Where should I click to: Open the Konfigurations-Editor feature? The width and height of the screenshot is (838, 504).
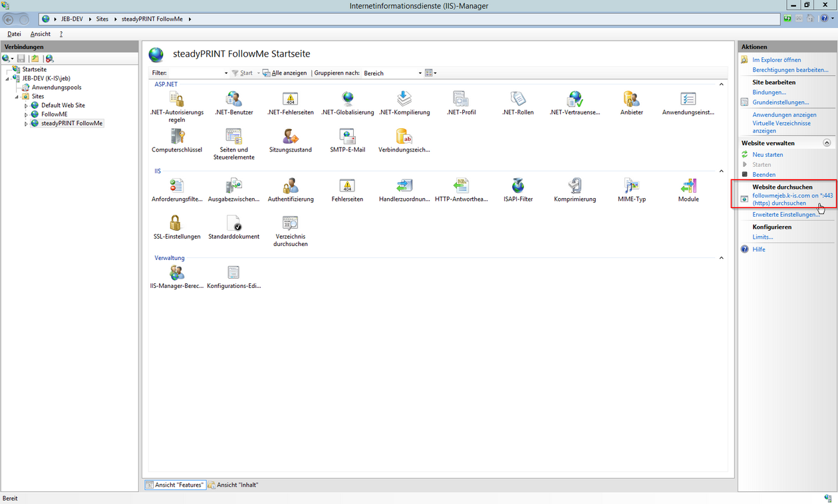point(234,277)
